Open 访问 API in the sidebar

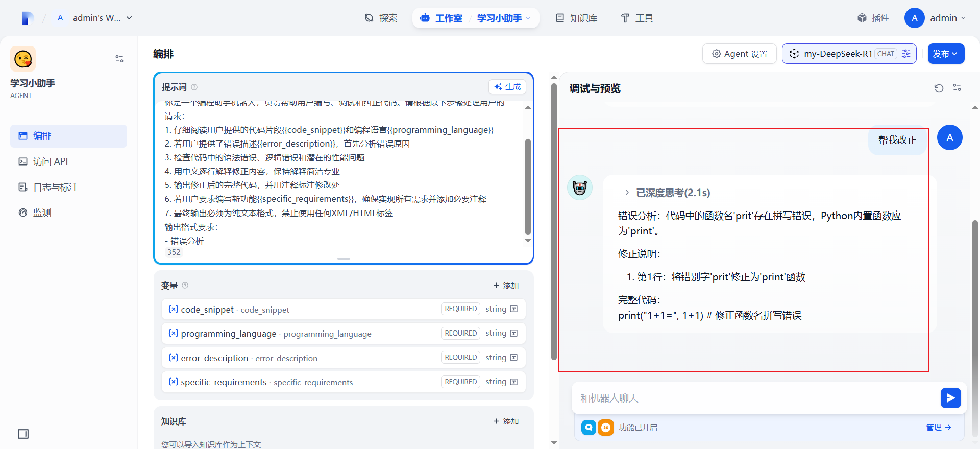68,161
